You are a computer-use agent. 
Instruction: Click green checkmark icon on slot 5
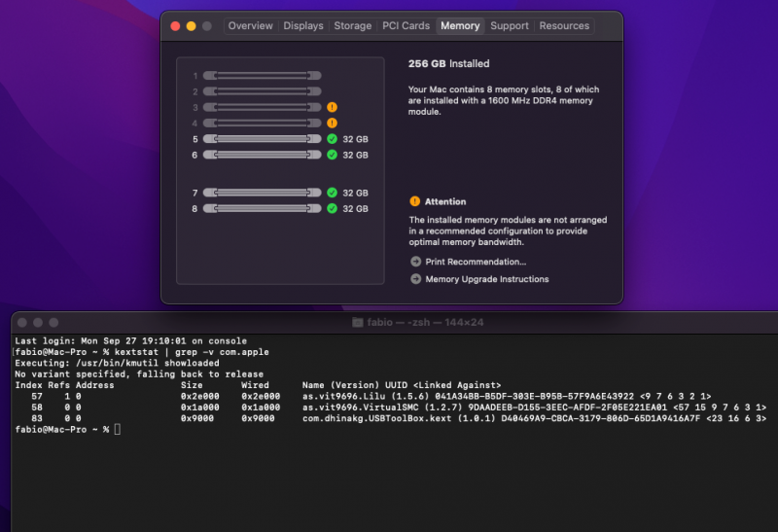click(332, 139)
